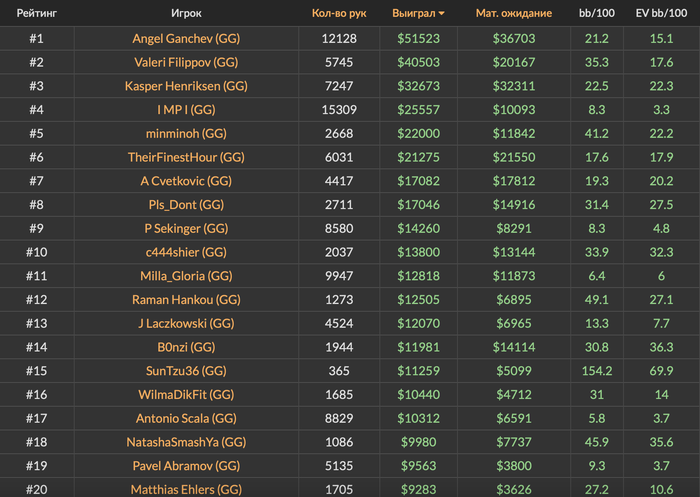Open SunTzu36 (GG) player profile

coord(186,371)
